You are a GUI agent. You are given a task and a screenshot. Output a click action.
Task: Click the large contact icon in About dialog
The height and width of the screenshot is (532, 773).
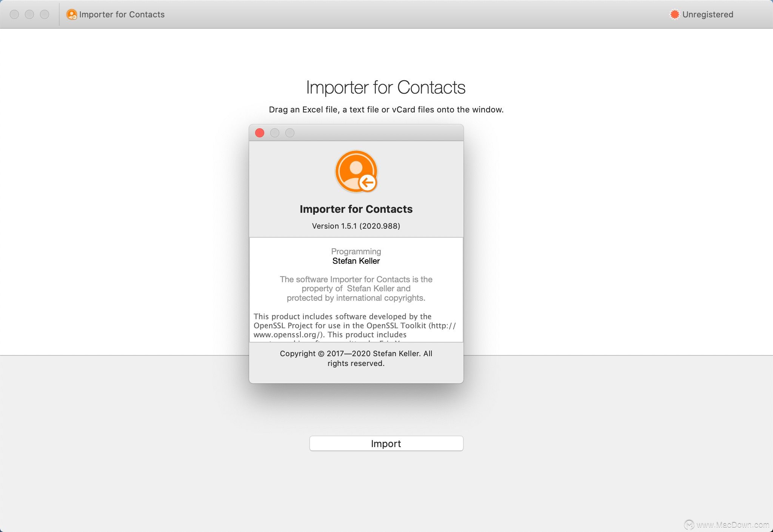coord(356,171)
